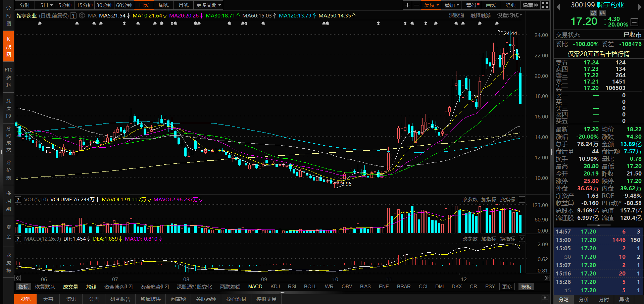Open 分时成交 in the left sidebar

coord(9,139)
